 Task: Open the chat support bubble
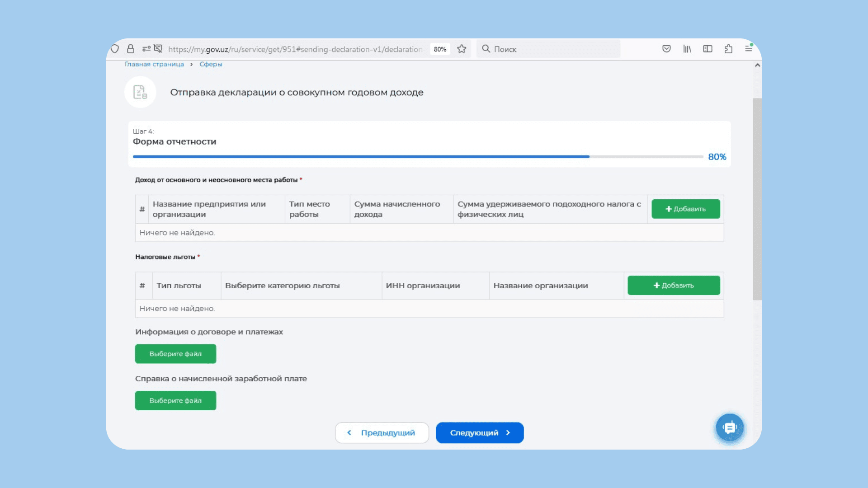[x=730, y=427]
